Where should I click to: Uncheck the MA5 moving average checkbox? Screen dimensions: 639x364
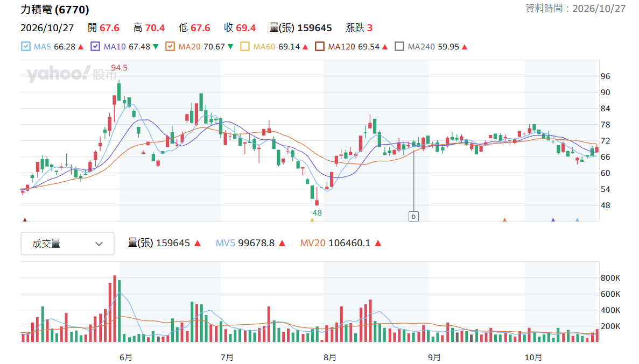point(26,46)
